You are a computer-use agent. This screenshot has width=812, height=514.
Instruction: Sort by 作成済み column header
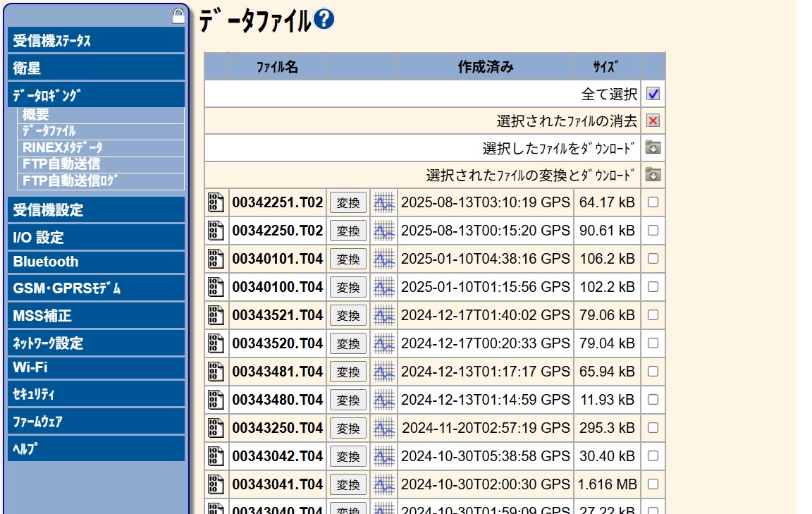coord(485,67)
